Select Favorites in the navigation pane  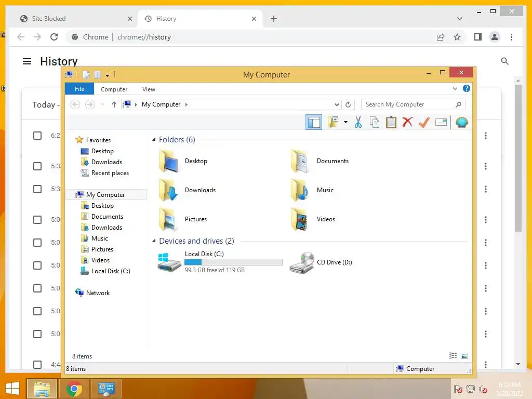pos(98,140)
